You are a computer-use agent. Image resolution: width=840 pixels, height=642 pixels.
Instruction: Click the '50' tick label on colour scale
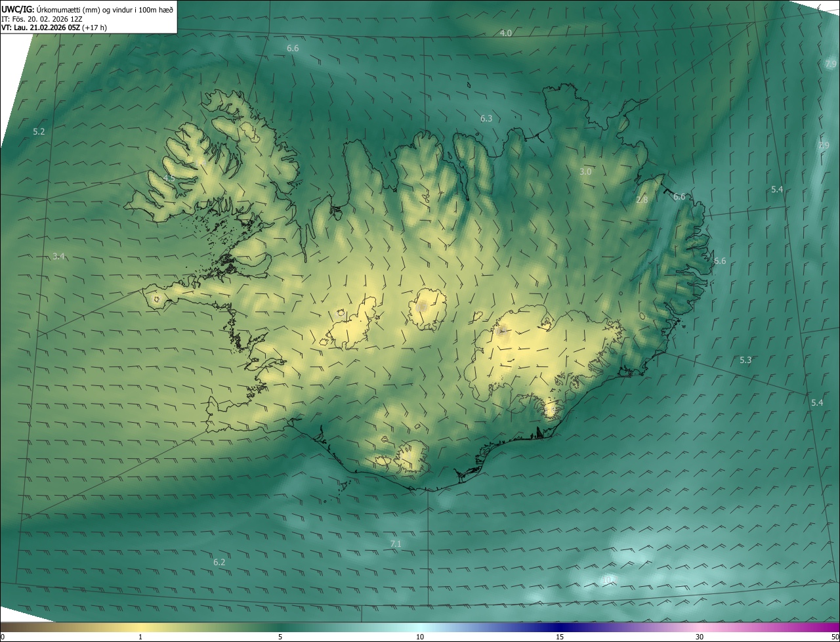click(x=835, y=637)
